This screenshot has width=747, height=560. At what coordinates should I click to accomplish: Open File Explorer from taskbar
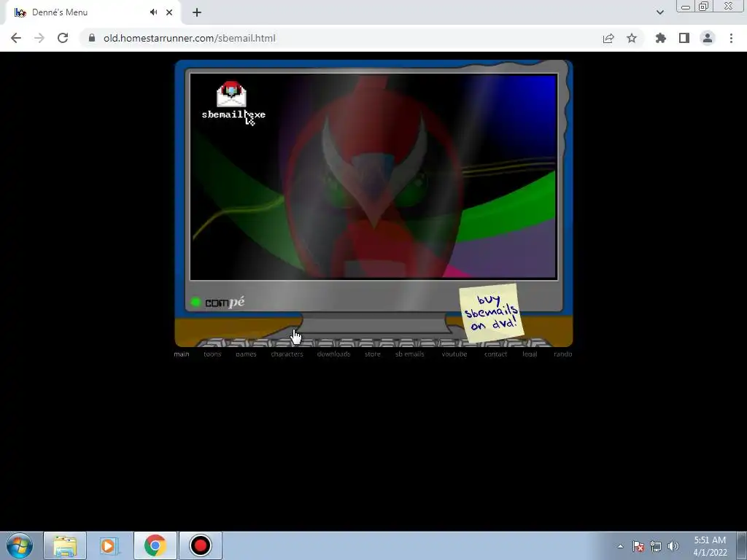pyautogui.click(x=65, y=545)
